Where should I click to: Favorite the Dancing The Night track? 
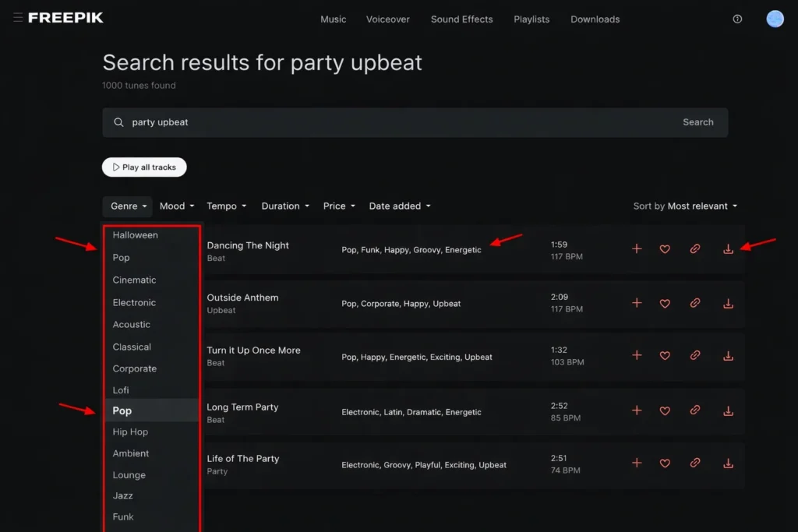pyautogui.click(x=665, y=249)
